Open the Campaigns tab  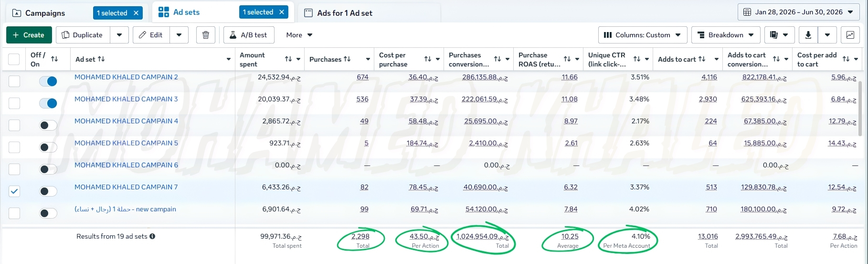(45, 13)
